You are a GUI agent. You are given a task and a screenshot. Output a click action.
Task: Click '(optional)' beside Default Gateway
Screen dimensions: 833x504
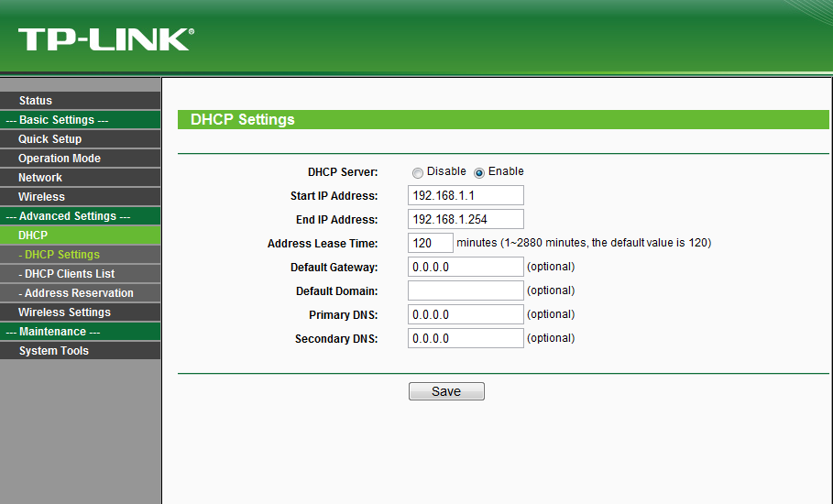pyautogui.click(x=551, y=267)
